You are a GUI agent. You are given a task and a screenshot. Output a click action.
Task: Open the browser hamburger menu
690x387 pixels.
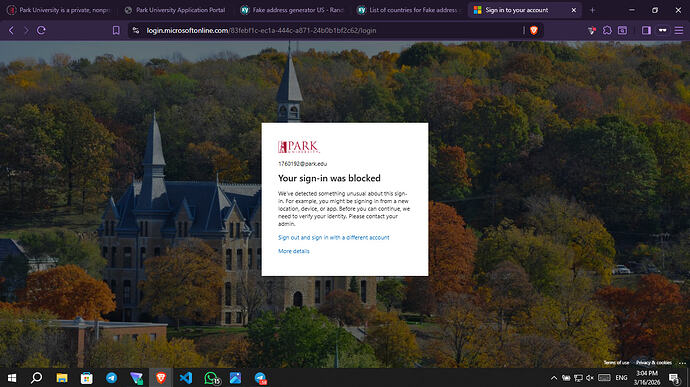pyautogui.click(x=679, y=30)
